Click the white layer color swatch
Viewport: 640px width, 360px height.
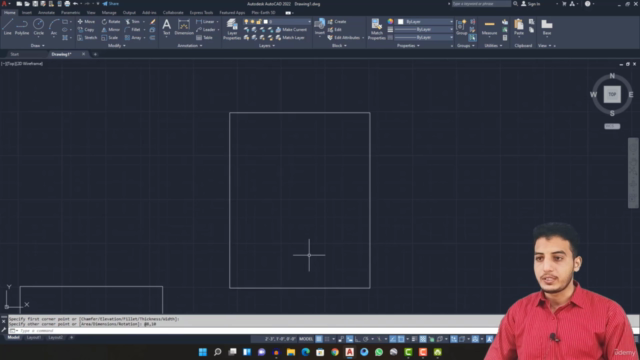coord(266,22)
